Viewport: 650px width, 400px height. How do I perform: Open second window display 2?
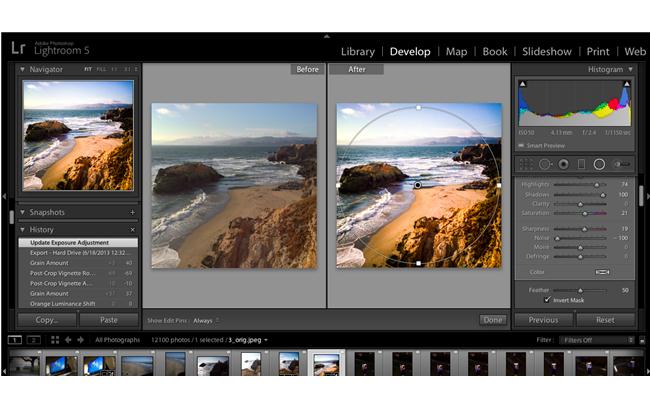[34, 340]
